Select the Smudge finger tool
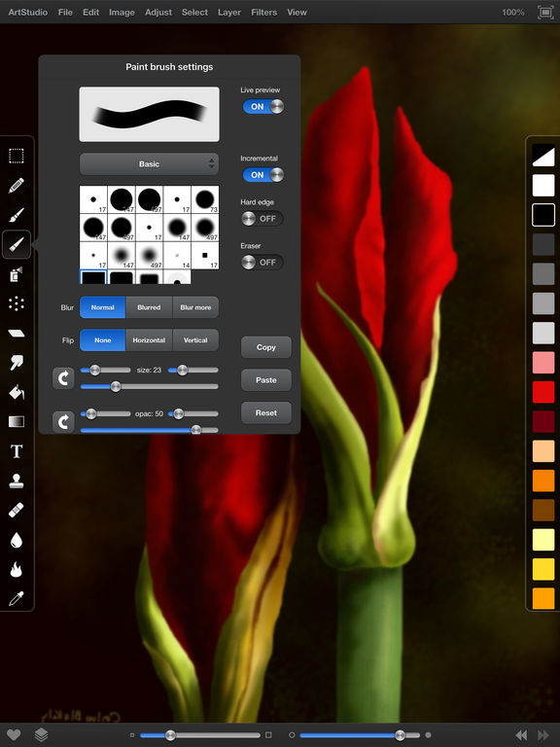Viewport: 560px width, 747px height. point(17,363)
